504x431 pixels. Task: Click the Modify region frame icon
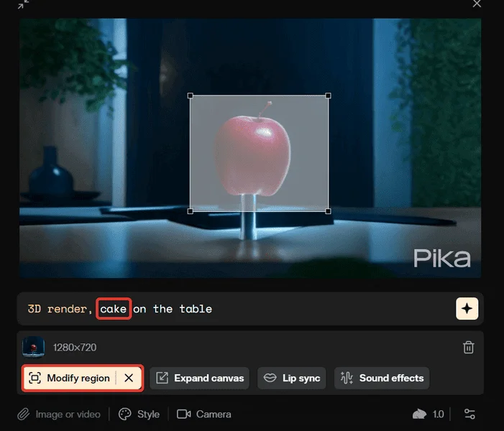point(35,378)
